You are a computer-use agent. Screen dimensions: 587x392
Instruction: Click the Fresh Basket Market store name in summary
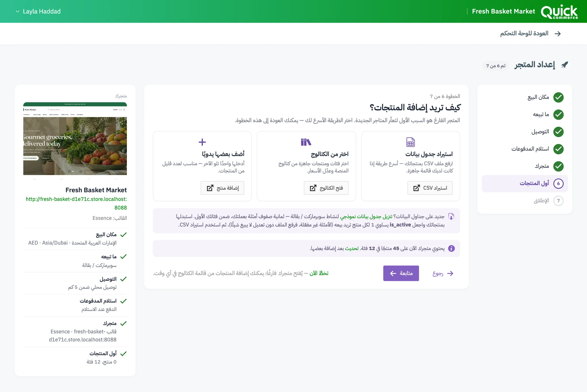click(96, 190)
